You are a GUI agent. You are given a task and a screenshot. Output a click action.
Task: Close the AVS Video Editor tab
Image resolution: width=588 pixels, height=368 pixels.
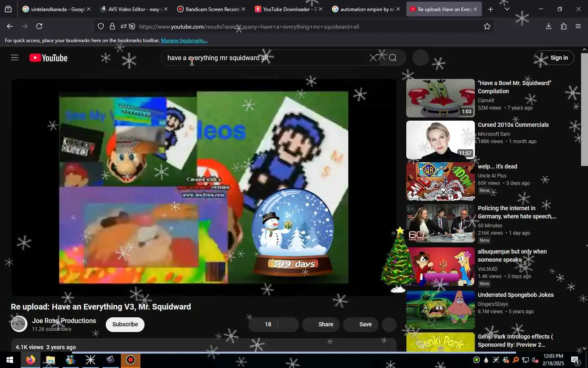coord(166,9)
